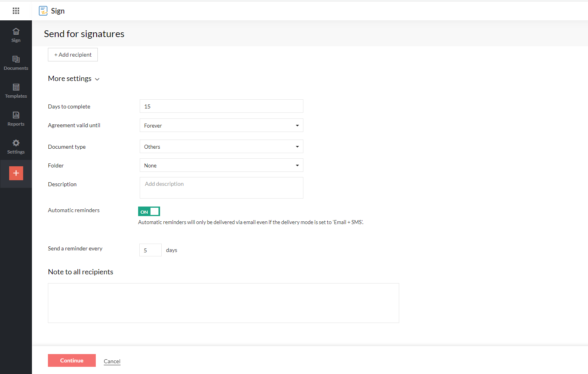Click the Add recipient button
588x374 pixels.
(x=73, y=55)
